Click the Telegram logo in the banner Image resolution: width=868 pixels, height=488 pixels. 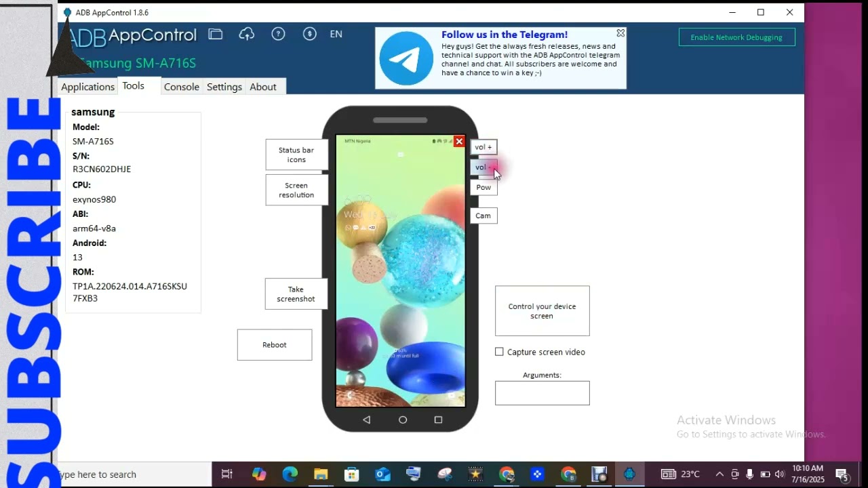pos(406,58)
